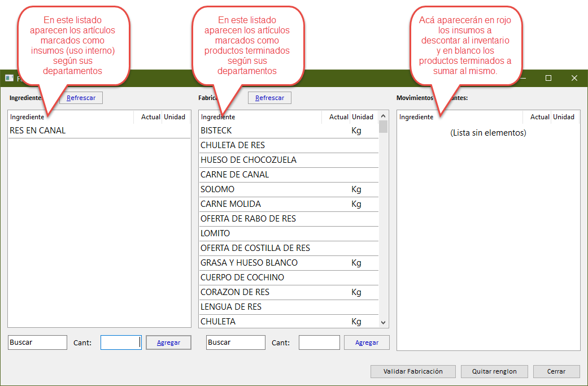The width and height of the screenshot is (588, 386).
Task: Click Refrescar in the Ingredientes panel
Action: (x=80, y=97)
